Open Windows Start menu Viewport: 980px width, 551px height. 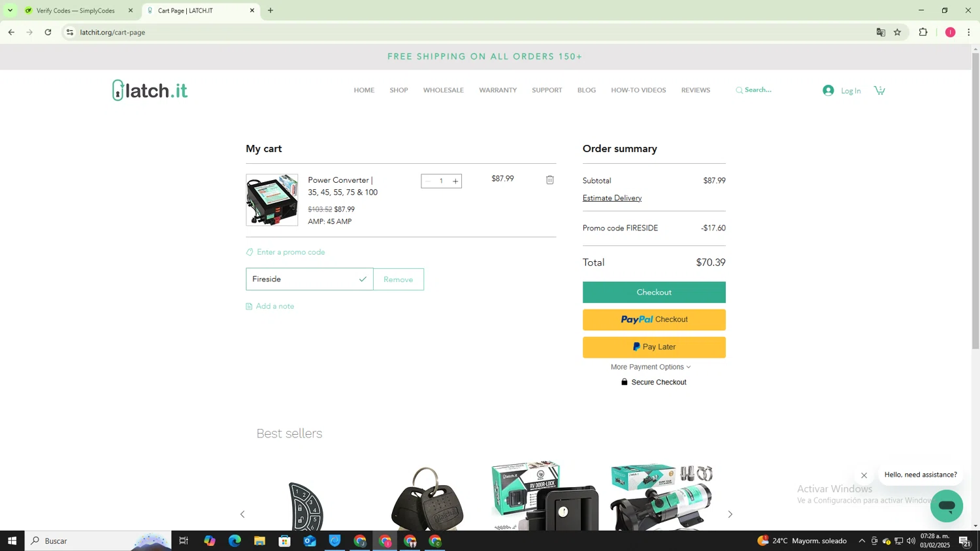pos(12,541)
